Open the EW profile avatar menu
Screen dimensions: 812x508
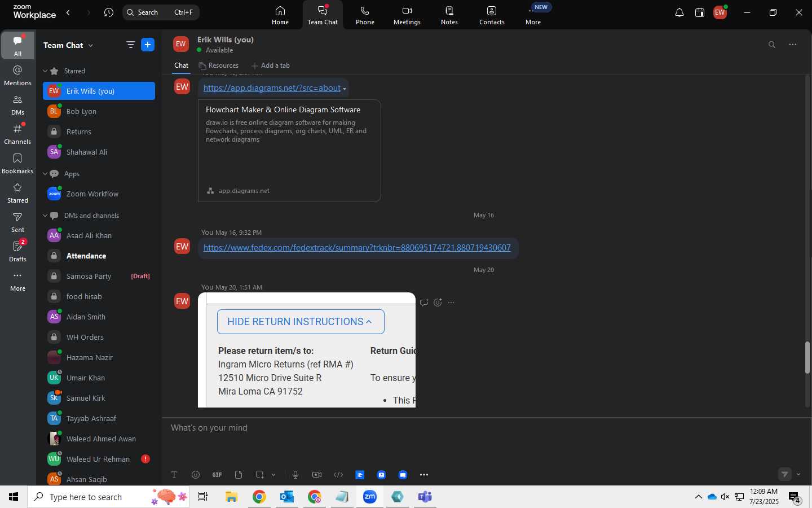pyautogui.click(x=720, y=12)
